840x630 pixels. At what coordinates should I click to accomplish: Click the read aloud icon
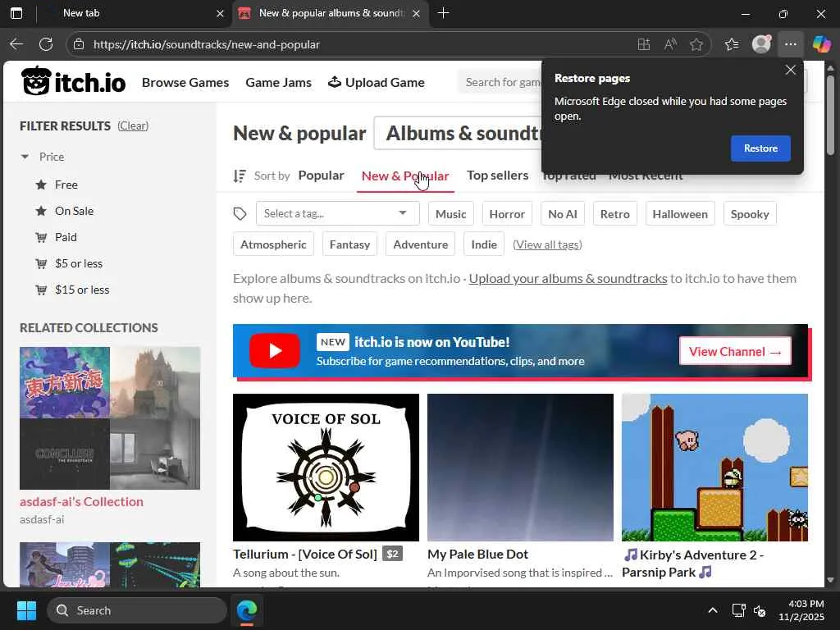pyautogui.click(x=669, y=44)
